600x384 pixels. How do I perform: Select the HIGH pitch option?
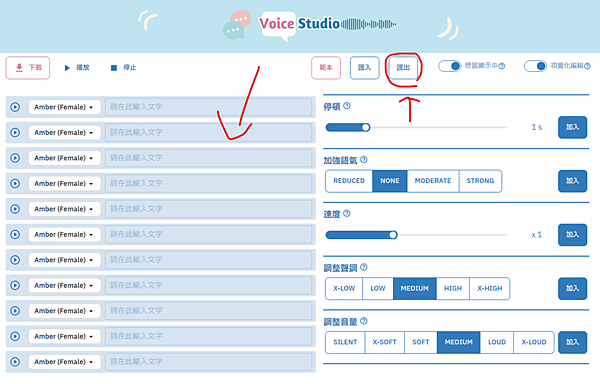click(x=453, y=288)
